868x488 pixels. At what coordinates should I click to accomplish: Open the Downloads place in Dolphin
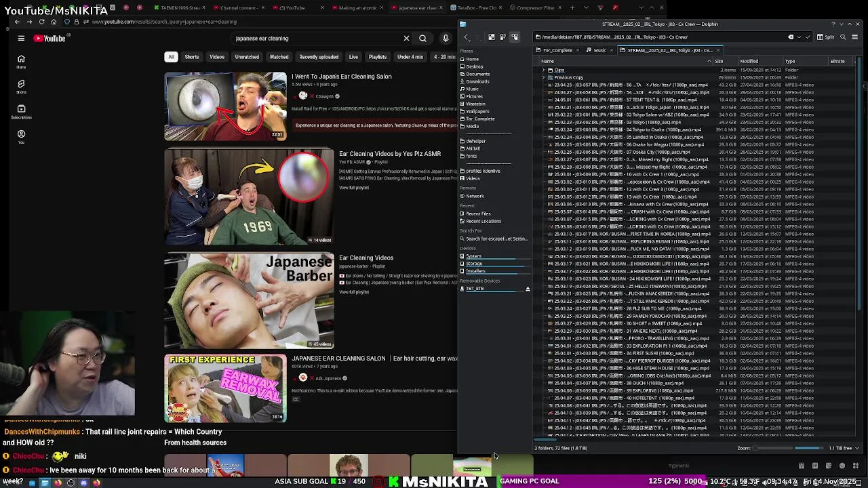pos(477,81)
